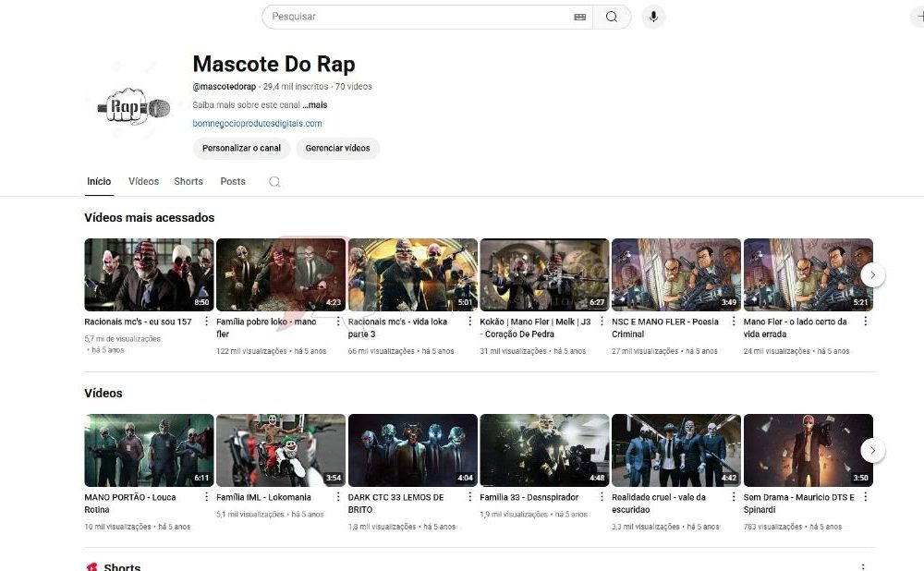Screen dimensions: 924x571
Task: Play thumbnail of Realidade cruel - vale da escuridao
Action: 676,450
